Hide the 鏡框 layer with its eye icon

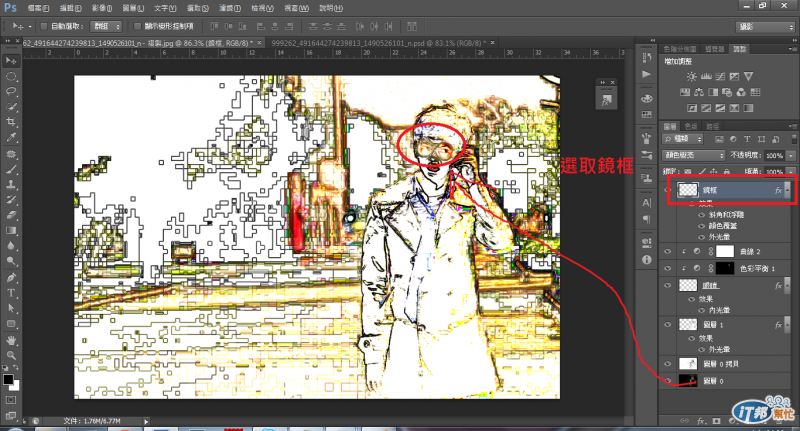pyautogui.click(x=667, y=190)
